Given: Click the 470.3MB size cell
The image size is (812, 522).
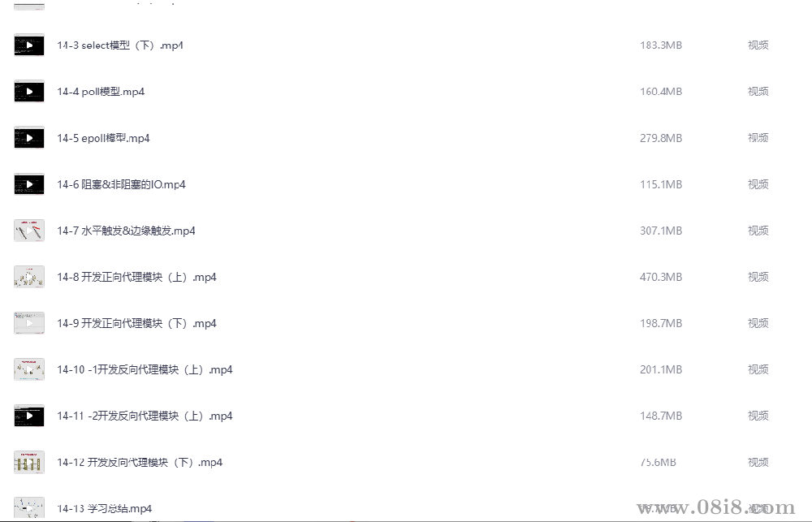Looking at the screenshot, I should click(x=661, y=277).
